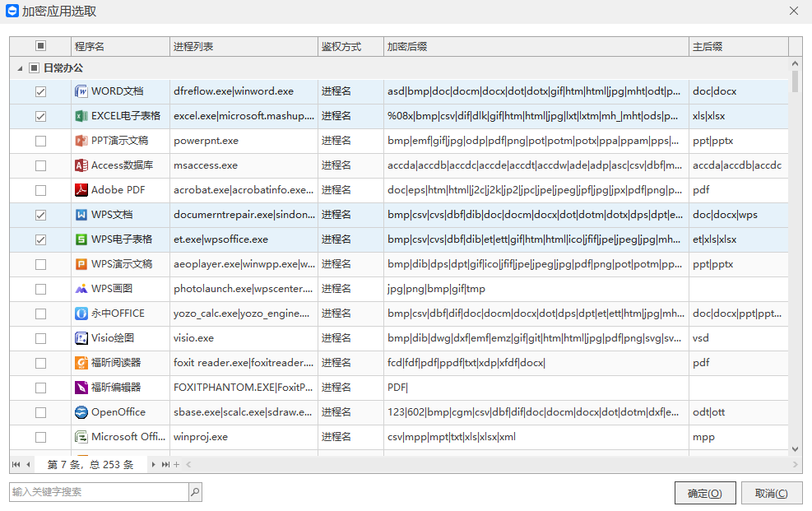
Task: Check the Access数据库 checkbox
Action: (x=40, y=165)
